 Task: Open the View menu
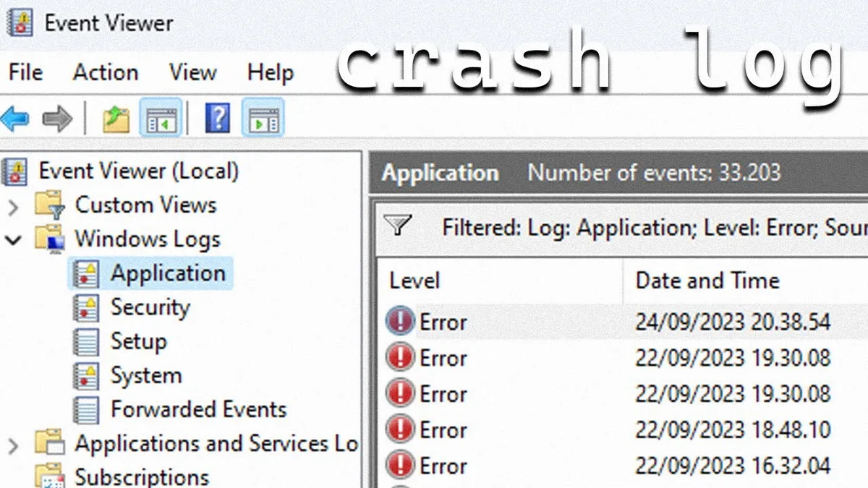pyautogui.click(x=194, y=72)
